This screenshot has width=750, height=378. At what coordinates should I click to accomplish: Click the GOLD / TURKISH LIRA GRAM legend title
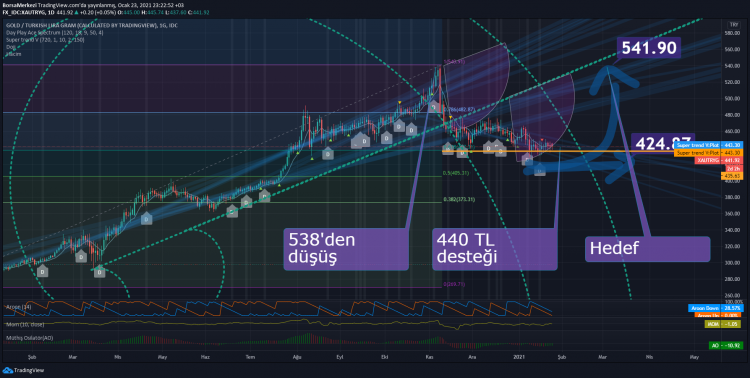[92, 25]
